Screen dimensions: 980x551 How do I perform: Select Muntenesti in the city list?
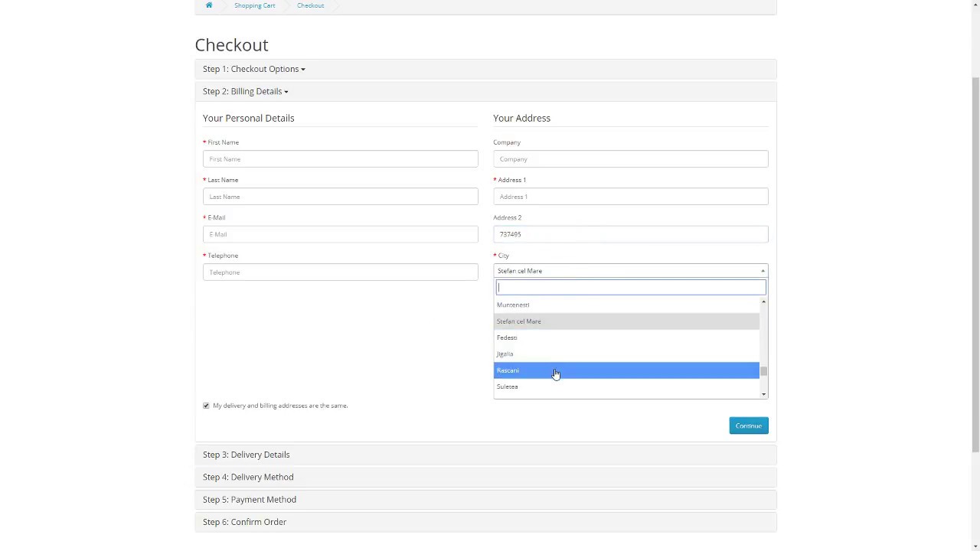pos(513,305)
